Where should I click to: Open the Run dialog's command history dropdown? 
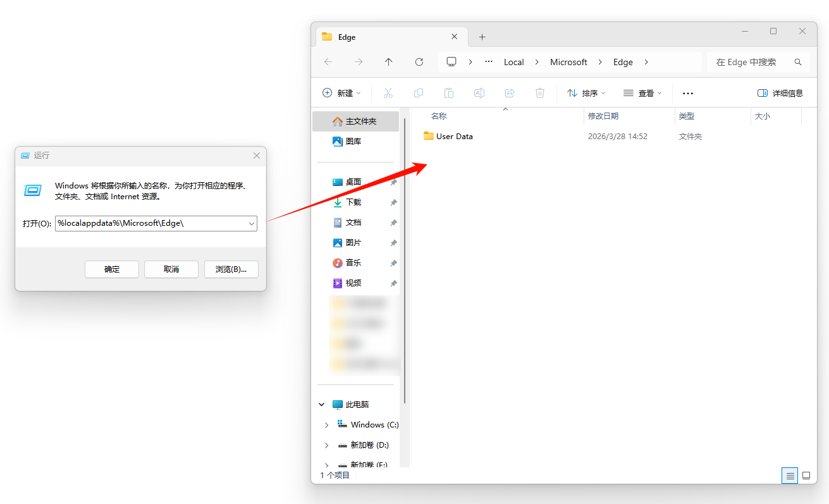click(252, 223)
